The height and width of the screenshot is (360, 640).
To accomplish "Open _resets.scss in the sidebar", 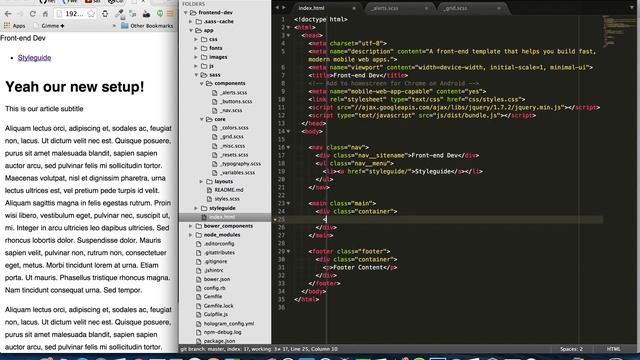I will click(234, 155).
